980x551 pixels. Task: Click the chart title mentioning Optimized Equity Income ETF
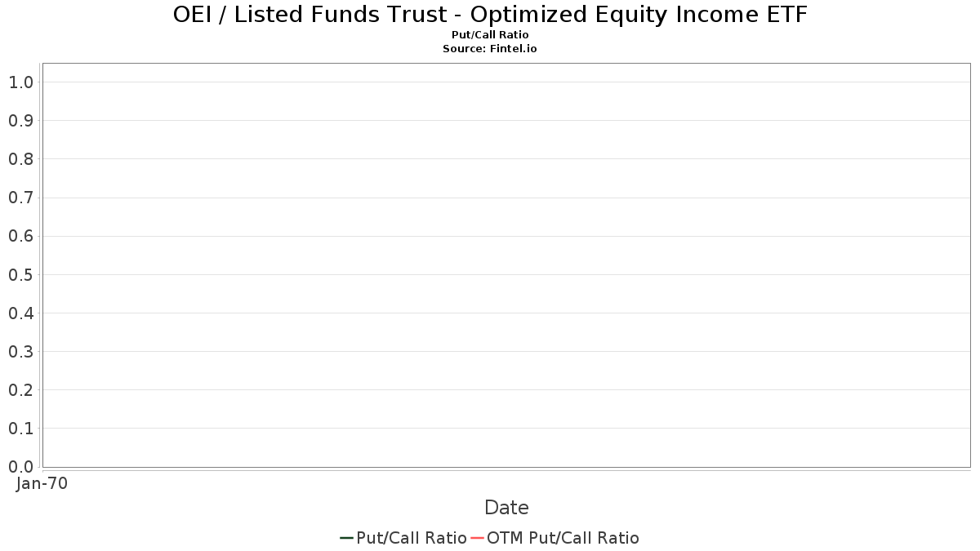[x=490, y=15]
